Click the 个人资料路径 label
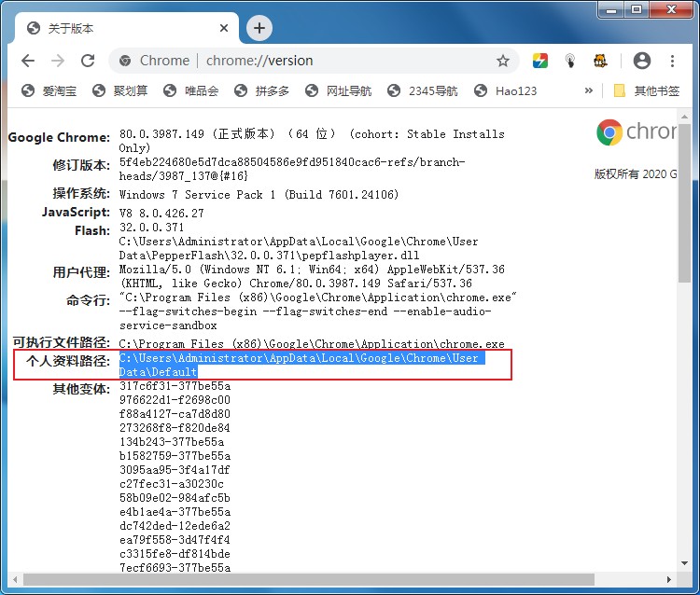 click(x=68, y=361)
